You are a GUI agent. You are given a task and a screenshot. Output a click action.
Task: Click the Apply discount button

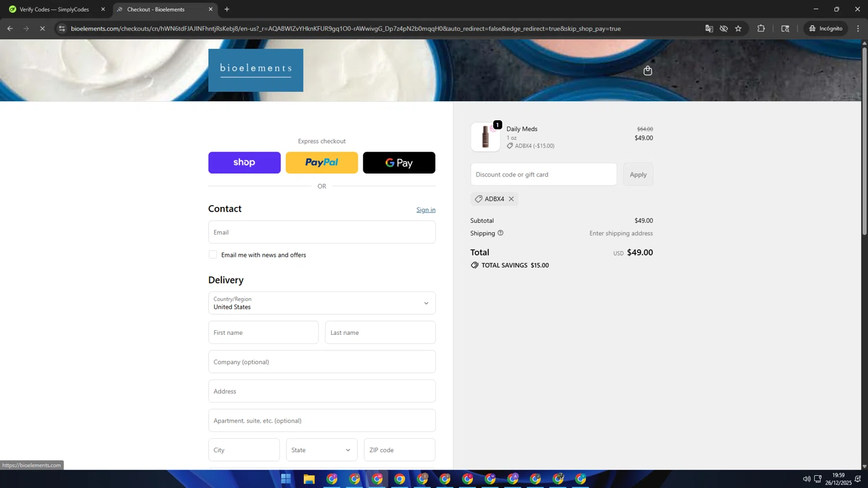click(638, 174)
